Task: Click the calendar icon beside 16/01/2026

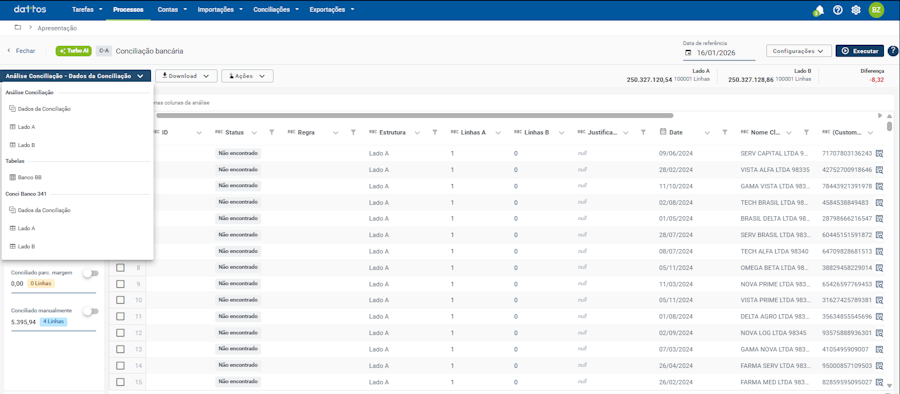Action: pyautogui.click(x=688, y=52)
